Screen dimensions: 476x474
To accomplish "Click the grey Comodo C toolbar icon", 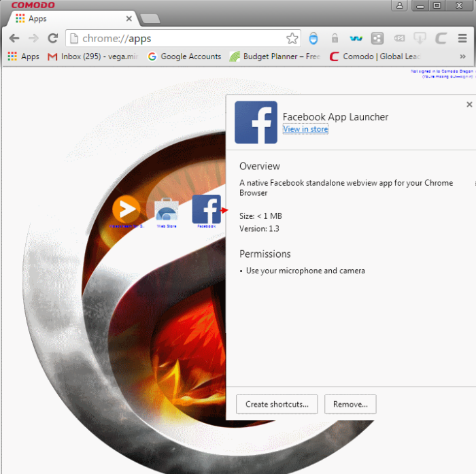I will 441,39.
